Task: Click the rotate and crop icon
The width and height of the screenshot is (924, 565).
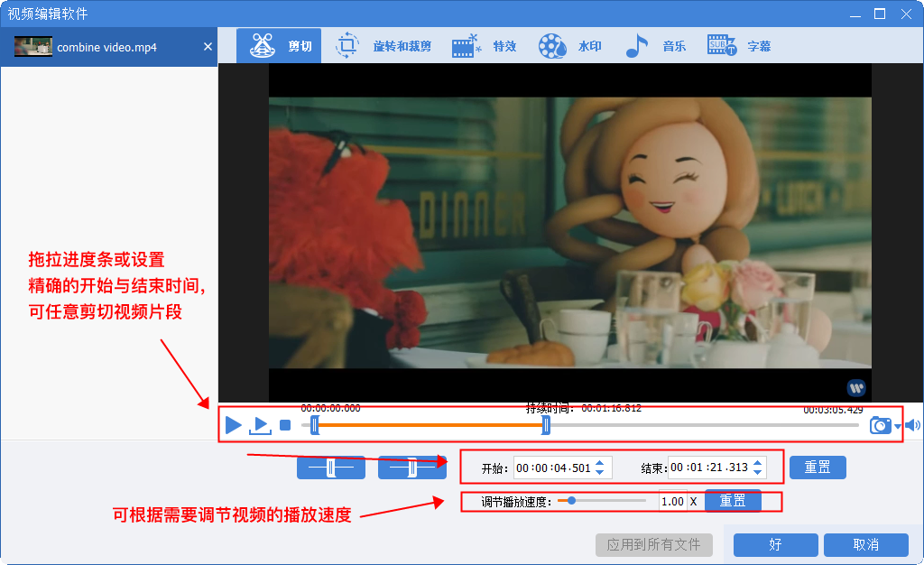Action: coord(347,45)
